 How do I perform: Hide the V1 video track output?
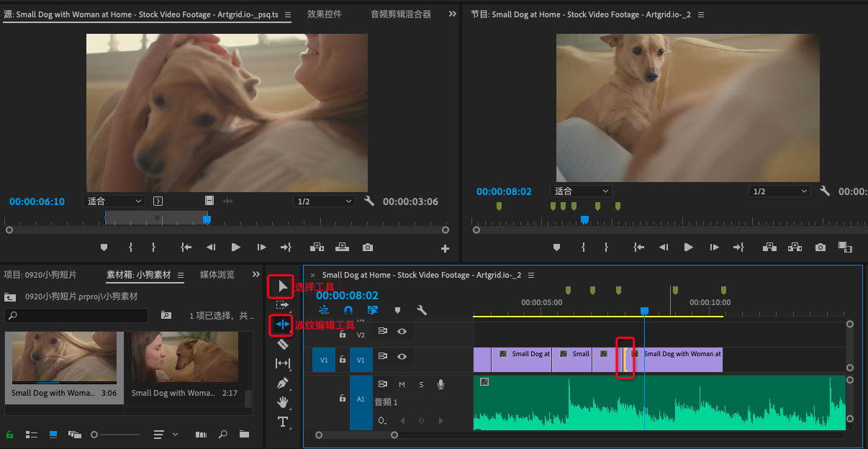[402, 356]
